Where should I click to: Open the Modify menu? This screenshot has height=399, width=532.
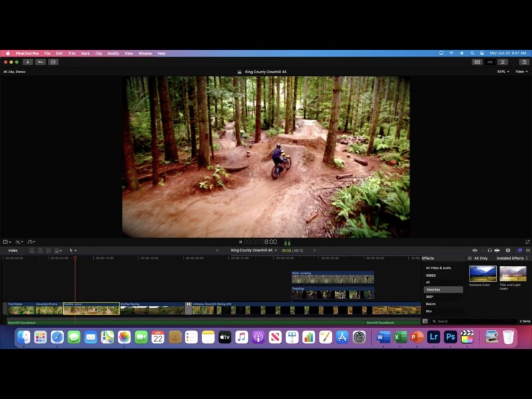coord(113,53)
